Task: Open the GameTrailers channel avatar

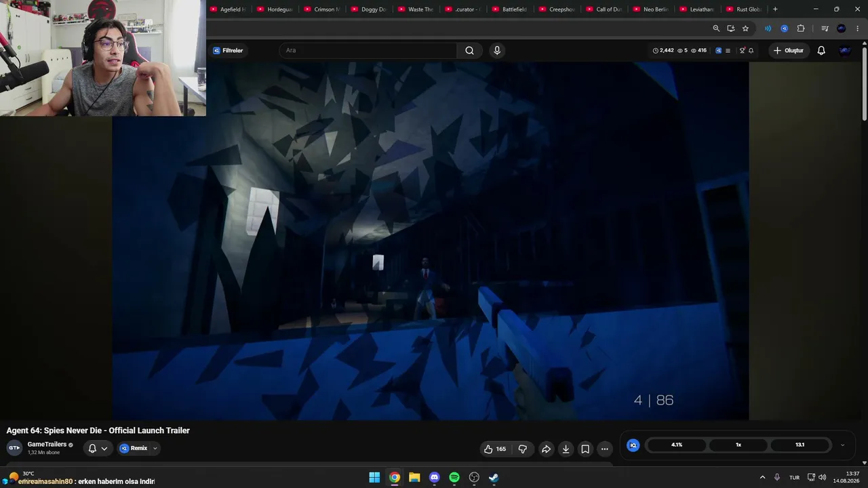Action: 14,448
